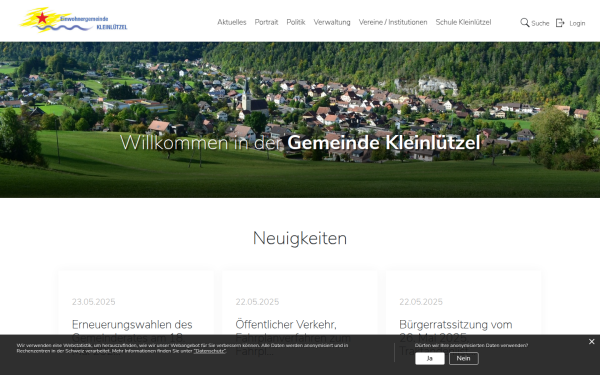Open the Verwaltung menu

coord(332,22)
